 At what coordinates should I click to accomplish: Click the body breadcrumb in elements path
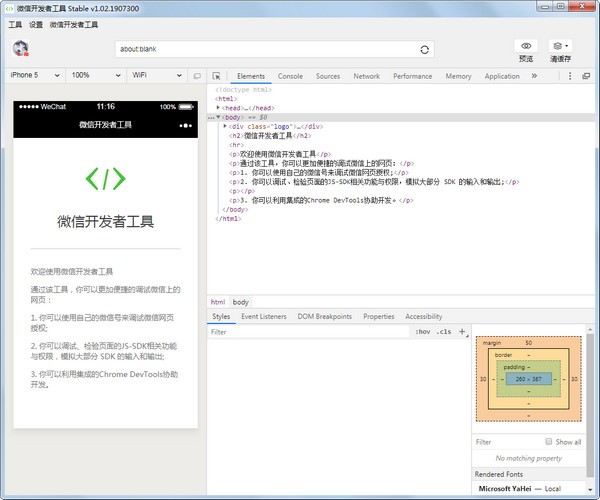click(241, 301)
